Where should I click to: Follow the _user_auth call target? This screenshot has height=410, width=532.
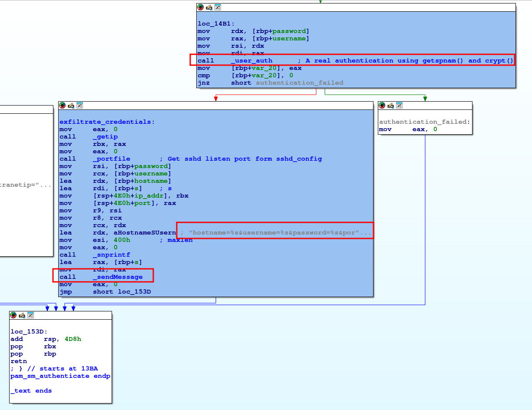pos(251,61)
